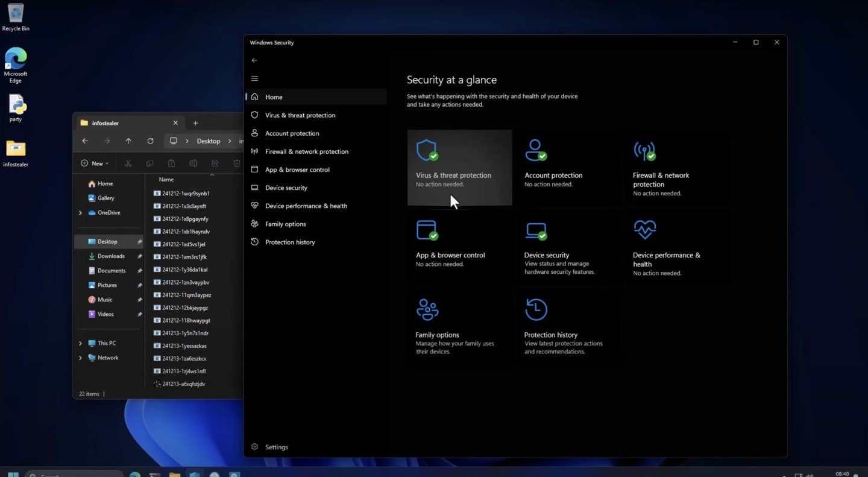Screen dimensions: 868x477
Task: Click the App & browser control shield icon
Action: click(x=427, y=230)
